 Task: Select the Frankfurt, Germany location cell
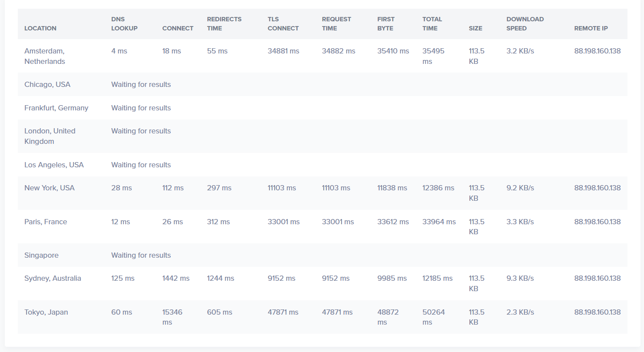(56, 108)
